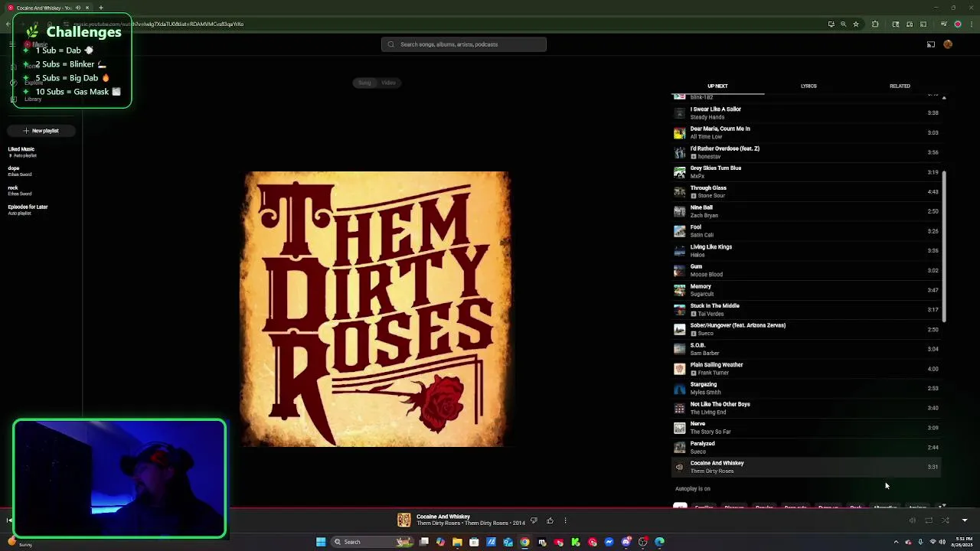Open File Explorer from the taskbar
This screenshot has width=980, height=551.
coord(457,542)
